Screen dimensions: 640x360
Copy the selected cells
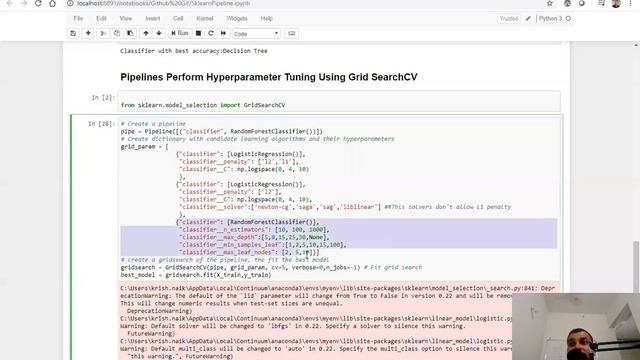point(117,33)
